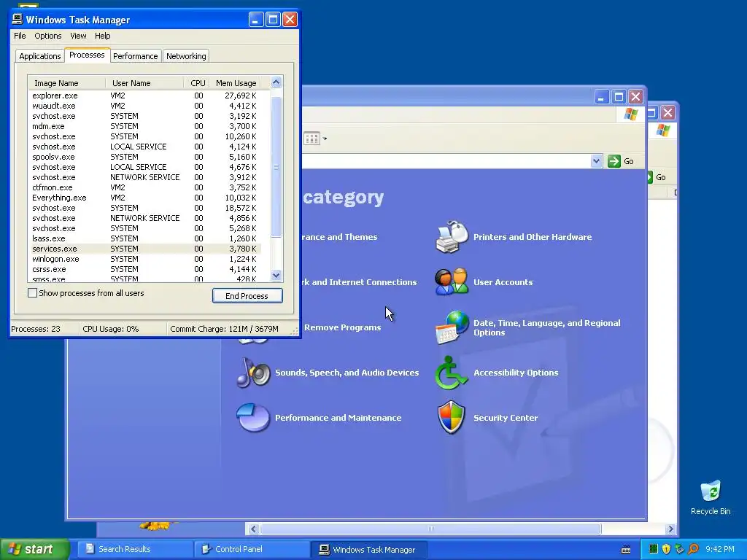
Task: Click the green Go arrow in Control Panel
Action: 614,161
